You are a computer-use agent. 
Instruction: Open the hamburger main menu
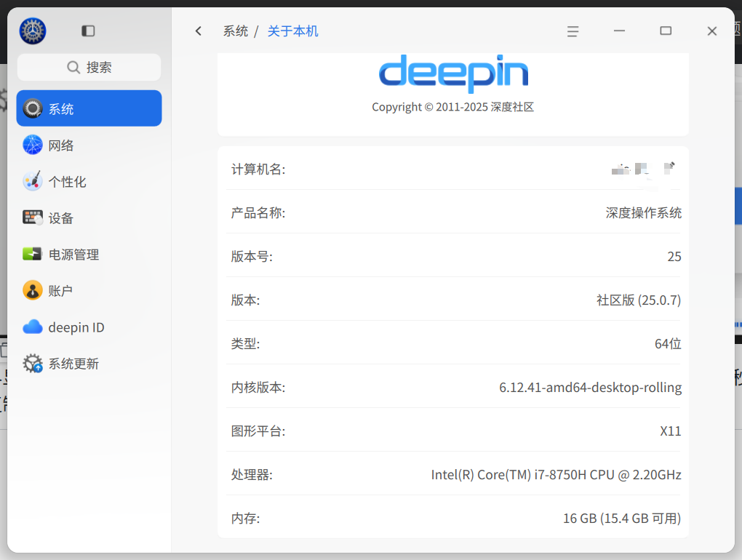(x=573, y=31)
